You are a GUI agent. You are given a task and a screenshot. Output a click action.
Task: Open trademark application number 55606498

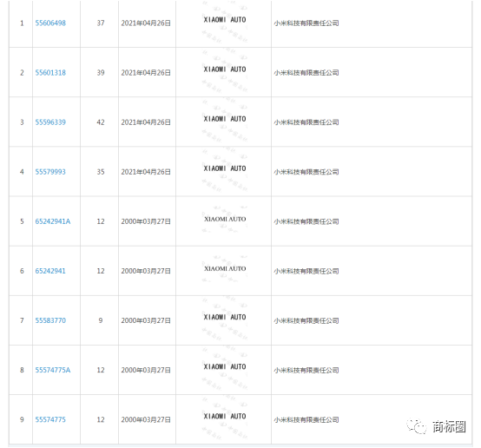point(50,23)
